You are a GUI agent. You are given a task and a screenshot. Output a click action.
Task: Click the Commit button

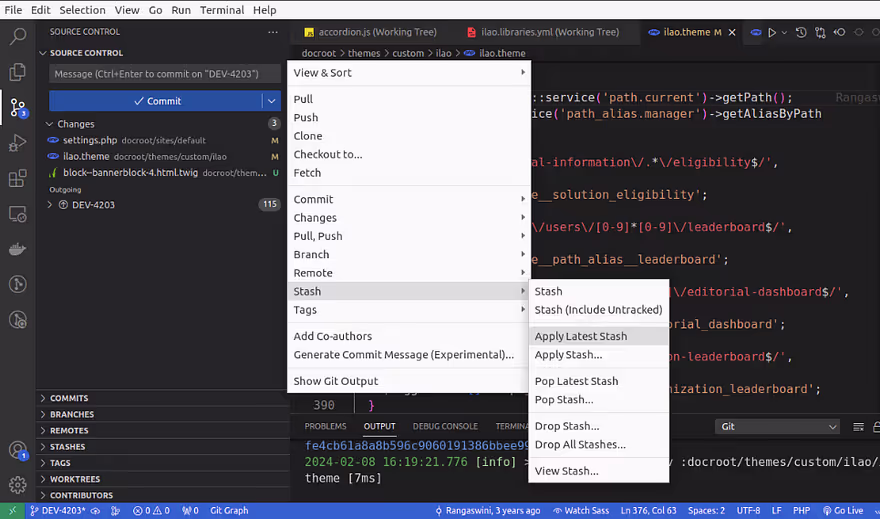click(x=156, y=101)
